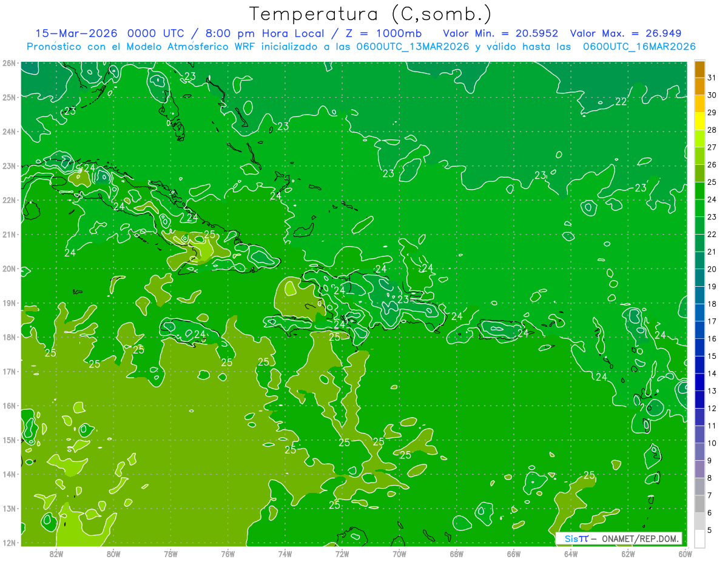Click the "20N" latitude axis label
Image resolution: width=728 pixels, height=562 pixels.
tap(8, 269)
